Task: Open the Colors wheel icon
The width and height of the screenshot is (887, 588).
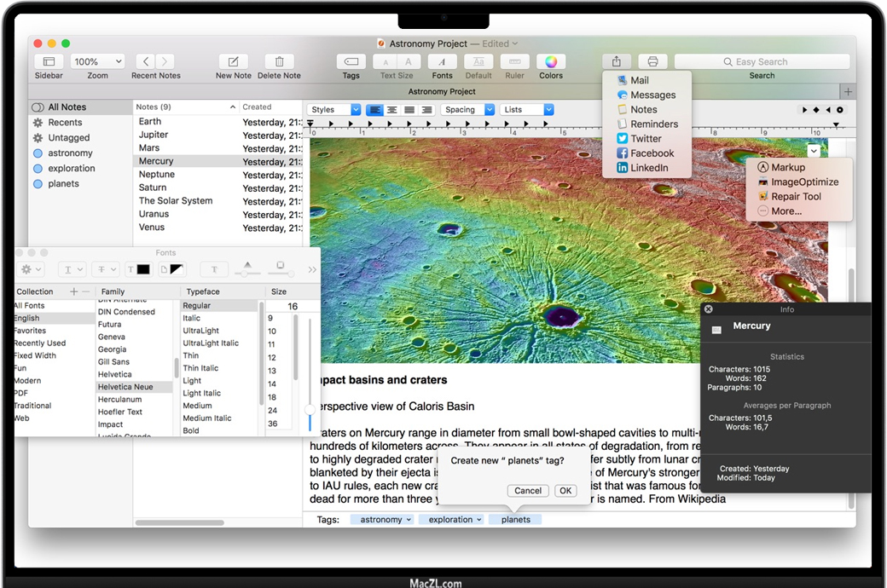Action: pos(551,61)
